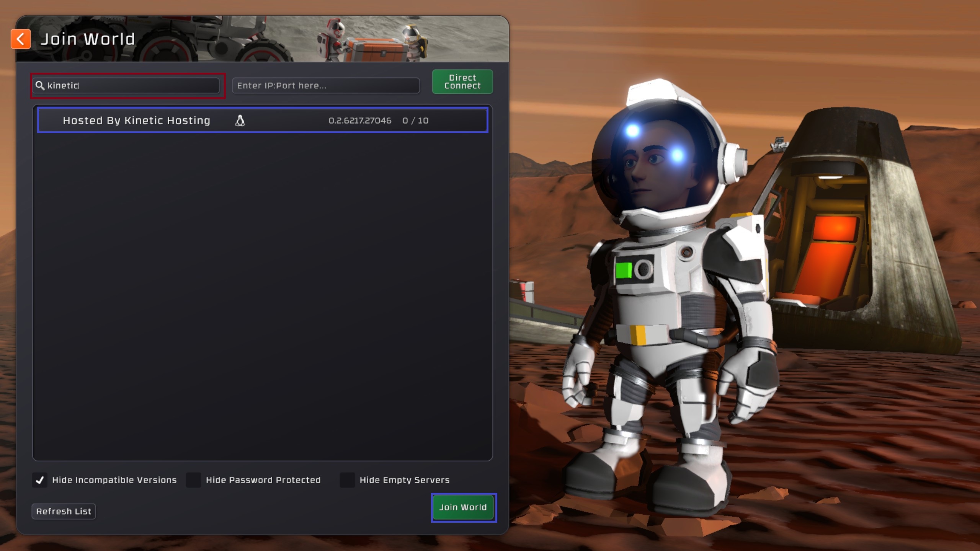
Task: Click the Hide Password Protected label
Action: point(263,480)
